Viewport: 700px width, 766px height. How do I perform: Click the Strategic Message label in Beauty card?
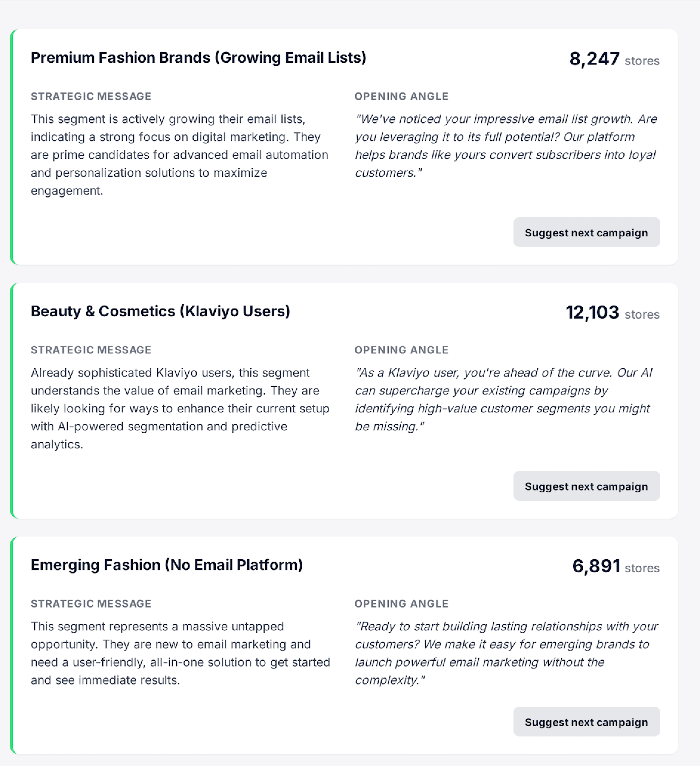click(91, 350)
